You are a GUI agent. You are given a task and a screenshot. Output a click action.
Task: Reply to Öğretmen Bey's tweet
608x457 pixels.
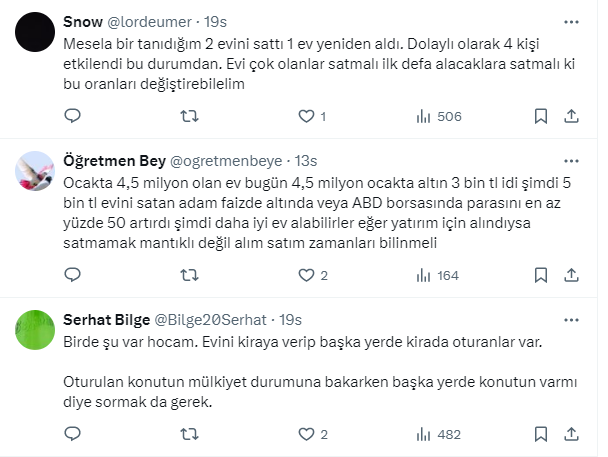(72, 275)
